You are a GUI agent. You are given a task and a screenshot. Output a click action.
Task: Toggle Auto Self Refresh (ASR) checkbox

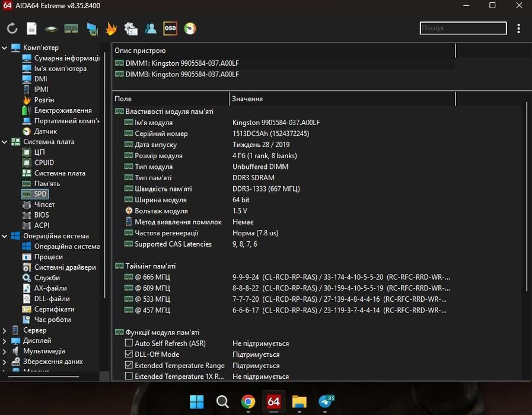coord(129,343)
